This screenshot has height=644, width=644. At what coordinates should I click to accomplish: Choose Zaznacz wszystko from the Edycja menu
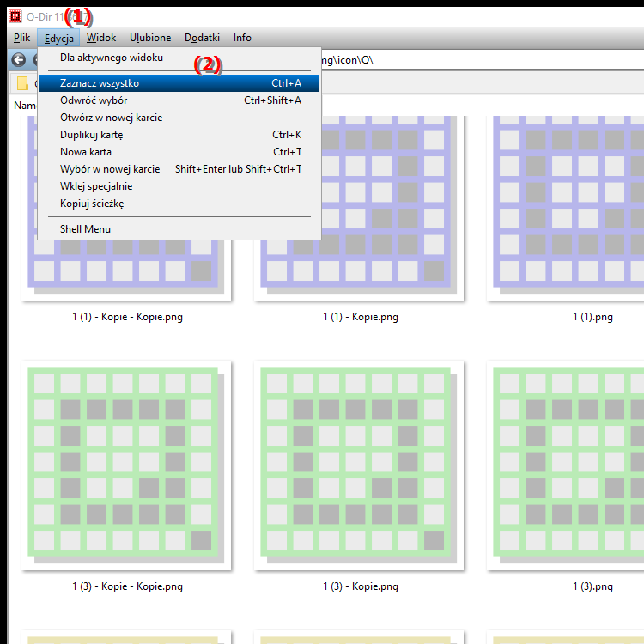179,83
